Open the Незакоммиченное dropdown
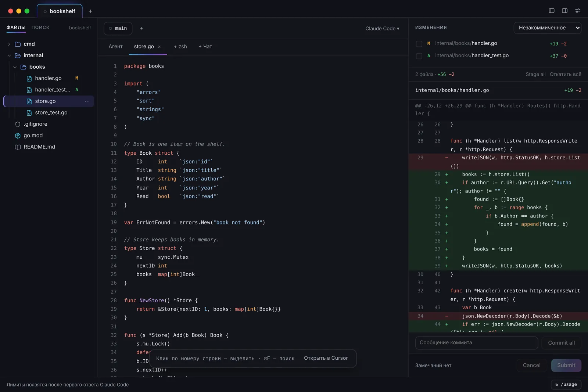This screenshot has height=392, width=588. [547, 28]
